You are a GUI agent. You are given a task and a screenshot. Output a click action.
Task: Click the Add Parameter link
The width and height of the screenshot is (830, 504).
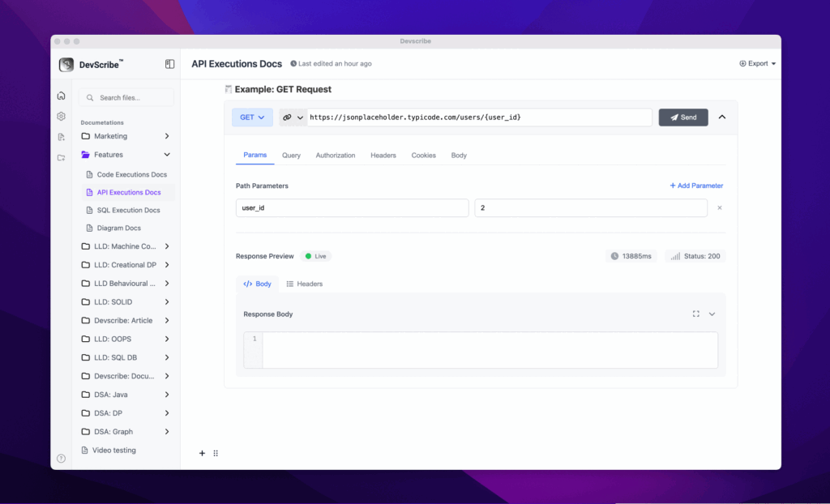(696, 186)
